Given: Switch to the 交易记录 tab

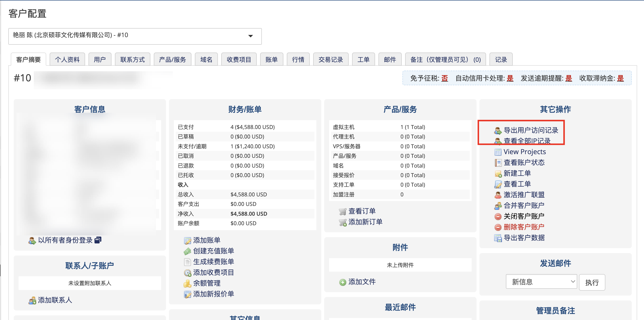Looking at the screenshot, I should click(x=331, y=59).
